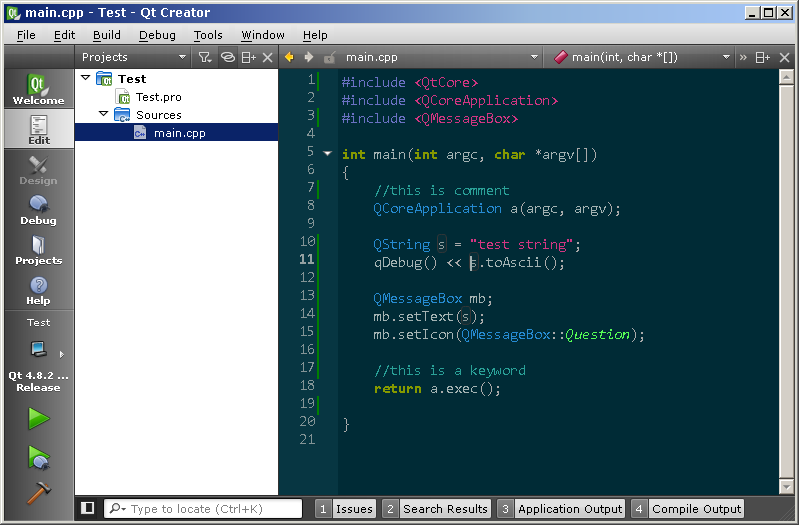This screenshot has height=525, width=799.
Task: Open the Projects view dropdown
Action: tap(134, 57)
